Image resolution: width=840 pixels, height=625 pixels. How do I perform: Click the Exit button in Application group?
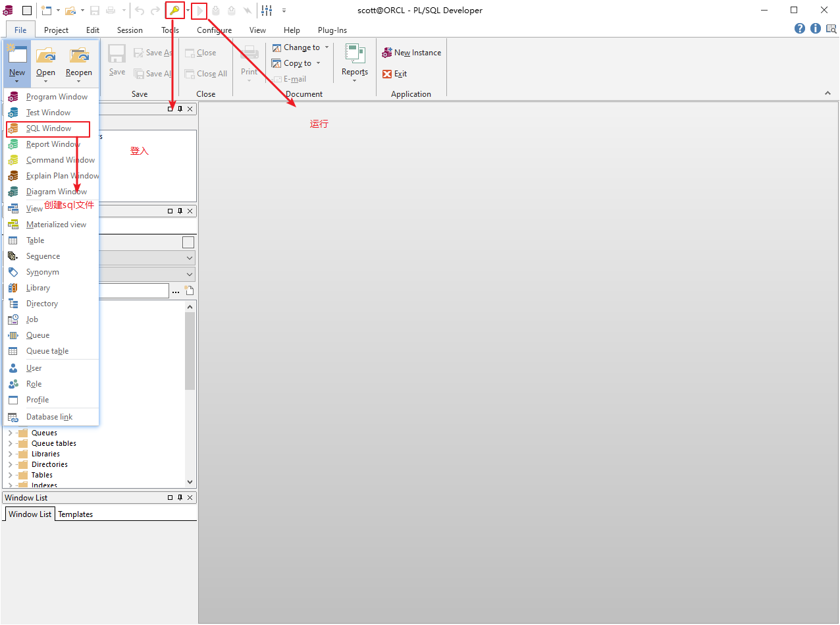[x=395, y=74]
